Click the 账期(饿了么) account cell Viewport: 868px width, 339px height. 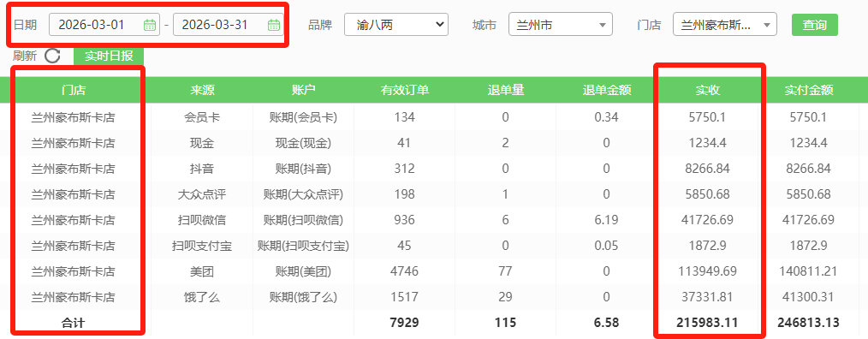[x=303, y=297]
